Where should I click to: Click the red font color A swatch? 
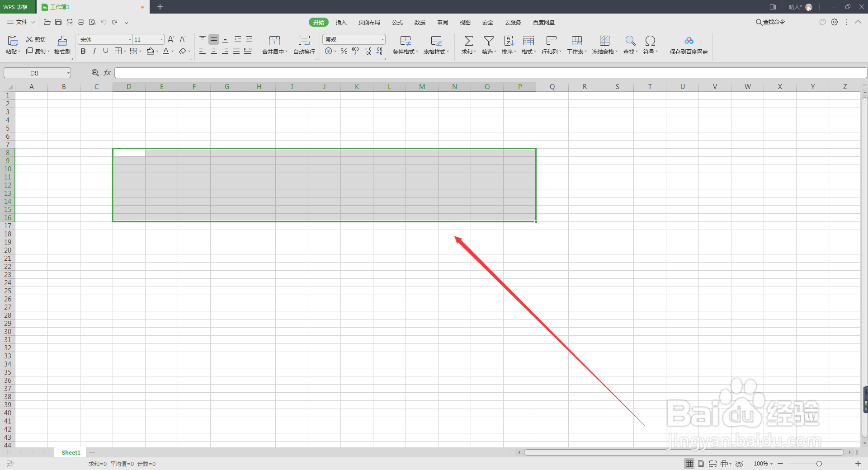166,51
